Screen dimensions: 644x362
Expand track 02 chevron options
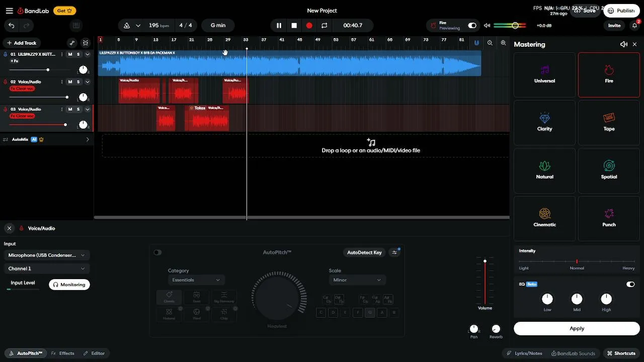tap(88, 82)
